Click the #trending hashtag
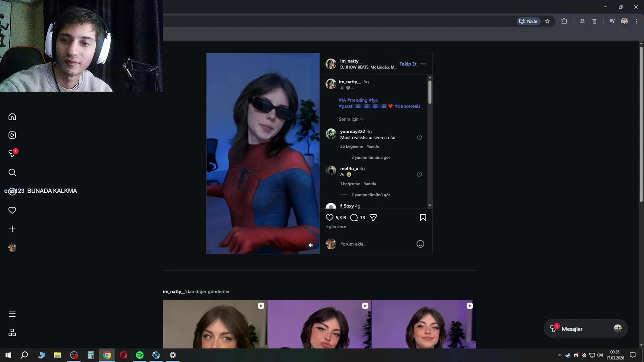This screenshot has height=362, width=644. 357,100
